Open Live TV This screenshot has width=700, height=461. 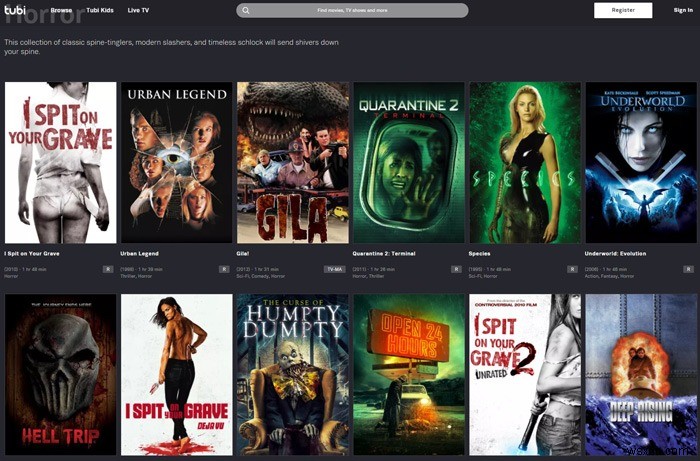click(138, 10)
